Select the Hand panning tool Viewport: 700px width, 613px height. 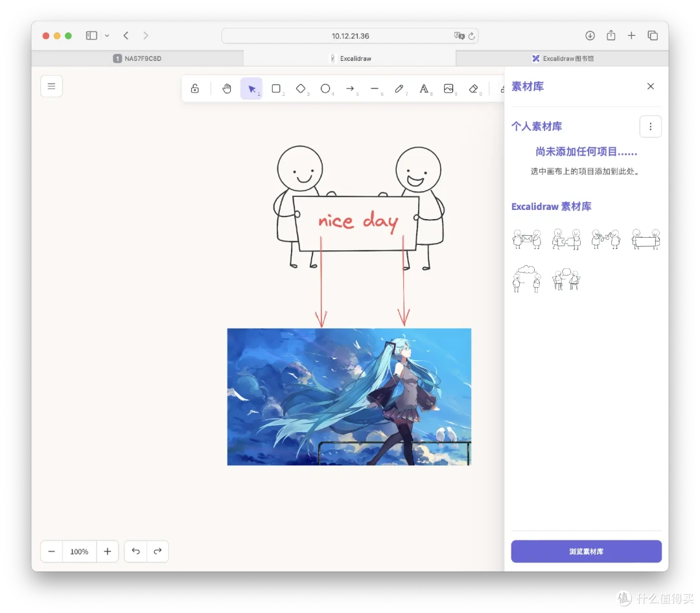click(x=227, y=88)
